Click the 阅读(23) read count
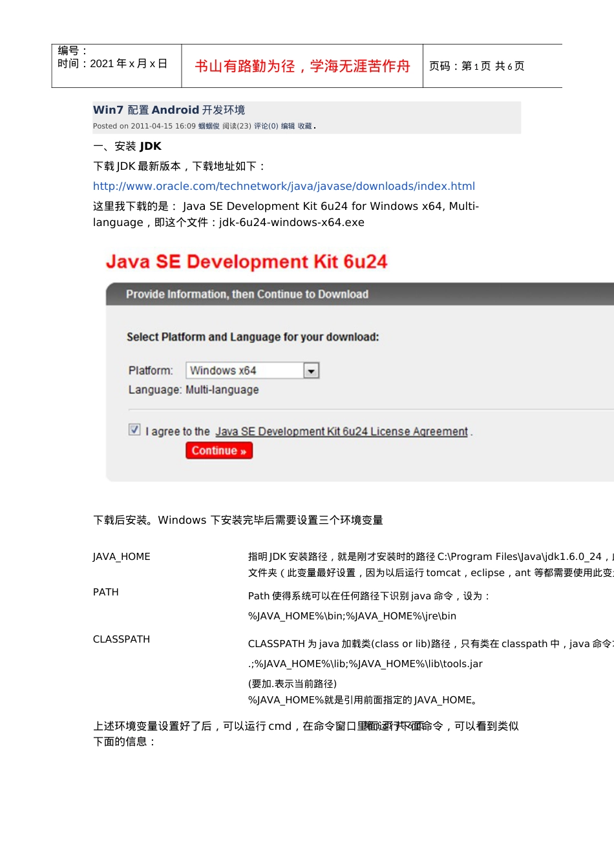Viewport: 614px width, 868px height. pyautogui.click(x=237, y=126)
